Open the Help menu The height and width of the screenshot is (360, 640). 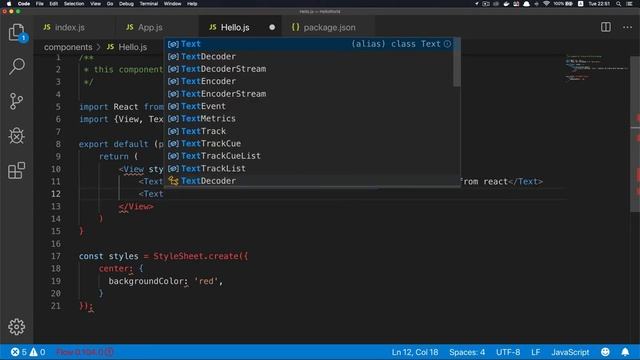pyautogui.click(x=192, y=4)
